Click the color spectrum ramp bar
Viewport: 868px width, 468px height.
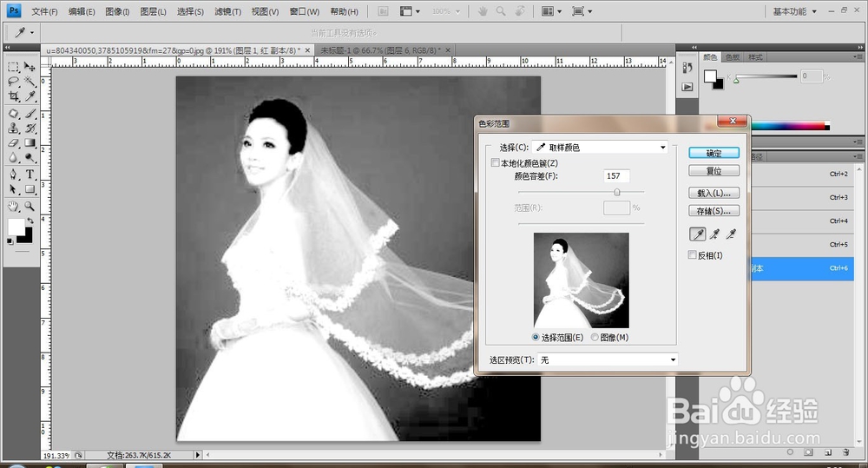pyautogui.click(x=790, y=126)
